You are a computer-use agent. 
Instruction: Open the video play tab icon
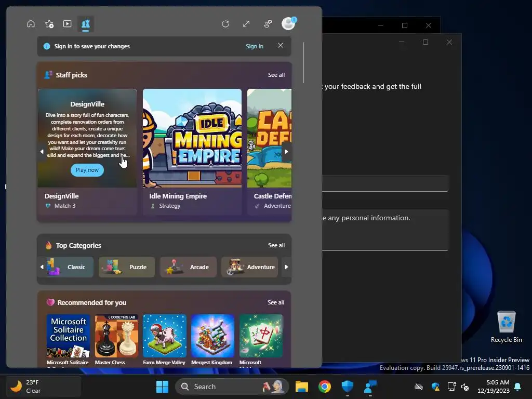click(67, 24)
